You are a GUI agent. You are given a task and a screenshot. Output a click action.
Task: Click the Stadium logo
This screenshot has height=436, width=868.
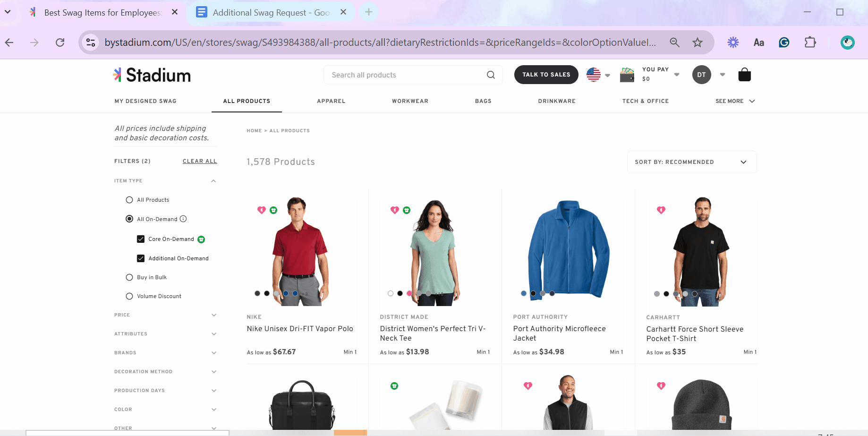click(x=152, y=75)
